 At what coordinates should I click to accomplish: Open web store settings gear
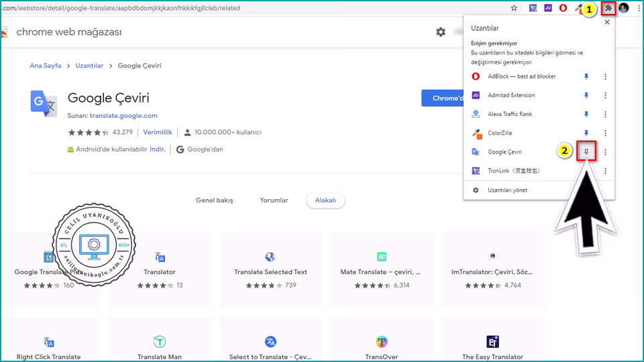point(441,32)
